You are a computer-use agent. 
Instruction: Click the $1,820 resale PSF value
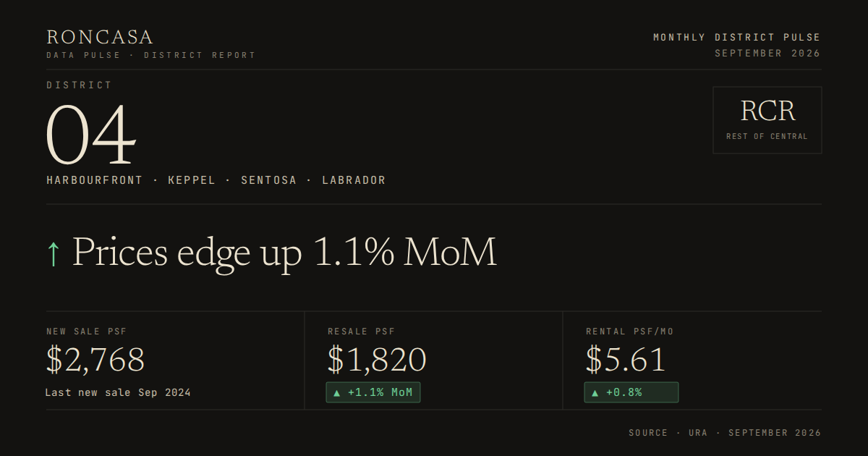[377, 360]
